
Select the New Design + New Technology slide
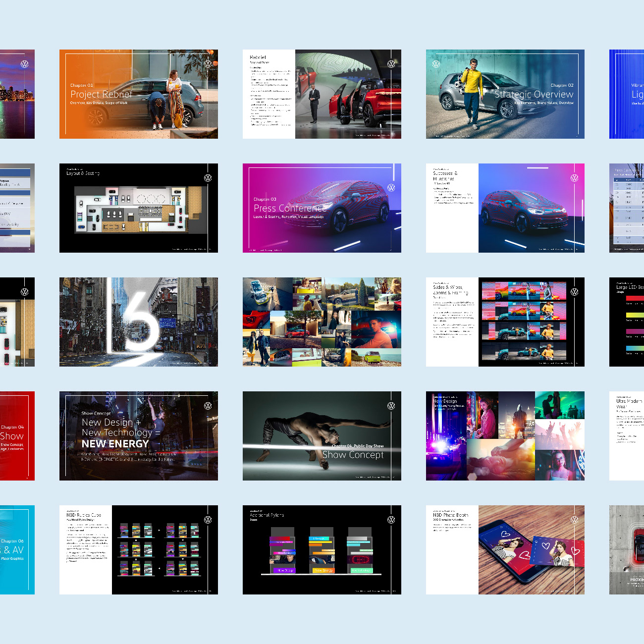pos(139,436)
